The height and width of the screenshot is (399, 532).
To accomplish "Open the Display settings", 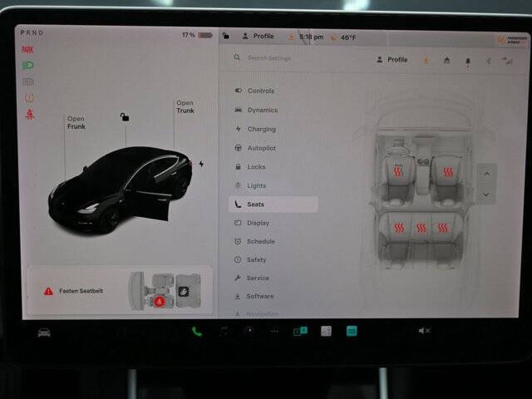I will (x=252, y=223).
